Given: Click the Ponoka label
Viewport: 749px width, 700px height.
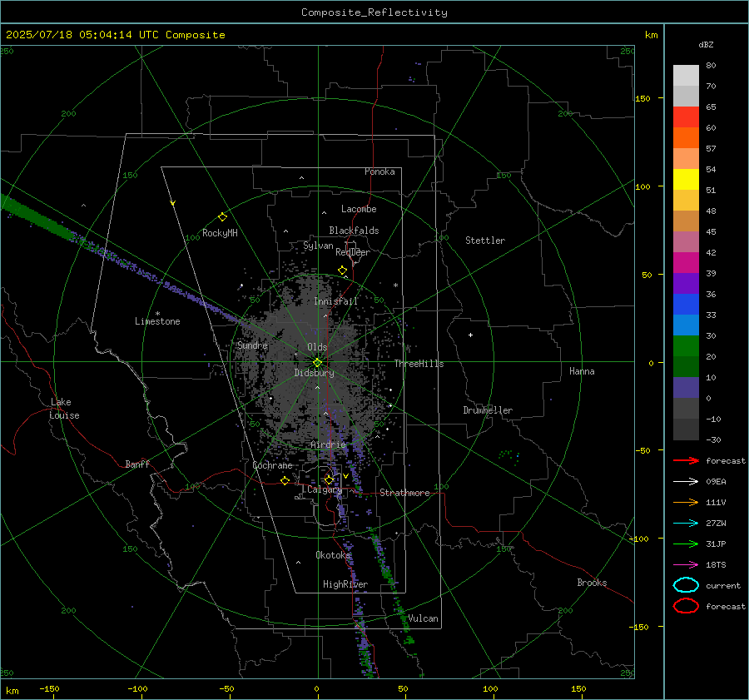Looking at the screenshot, I should [x=379, y=171].
